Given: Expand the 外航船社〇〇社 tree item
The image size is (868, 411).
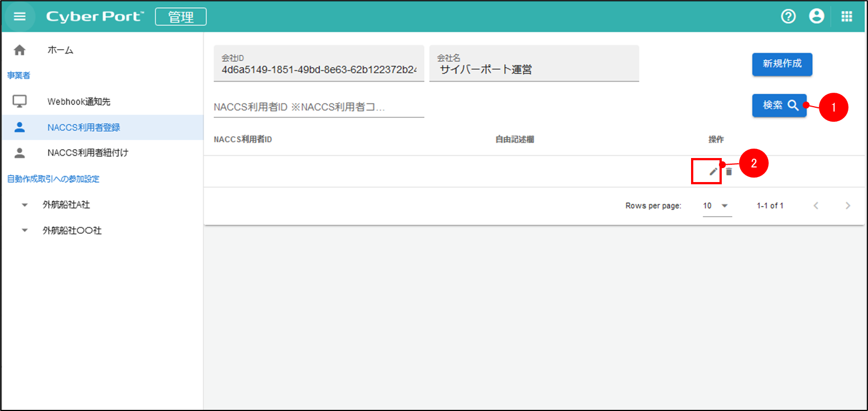Looking at the screenshot, I should [24, 231].
